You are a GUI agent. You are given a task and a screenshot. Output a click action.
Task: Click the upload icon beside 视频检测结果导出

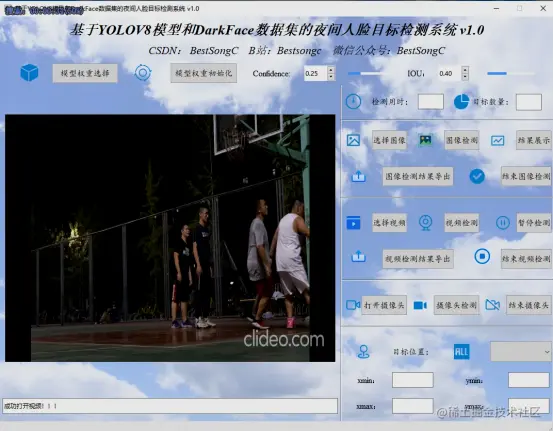(358, 256)
